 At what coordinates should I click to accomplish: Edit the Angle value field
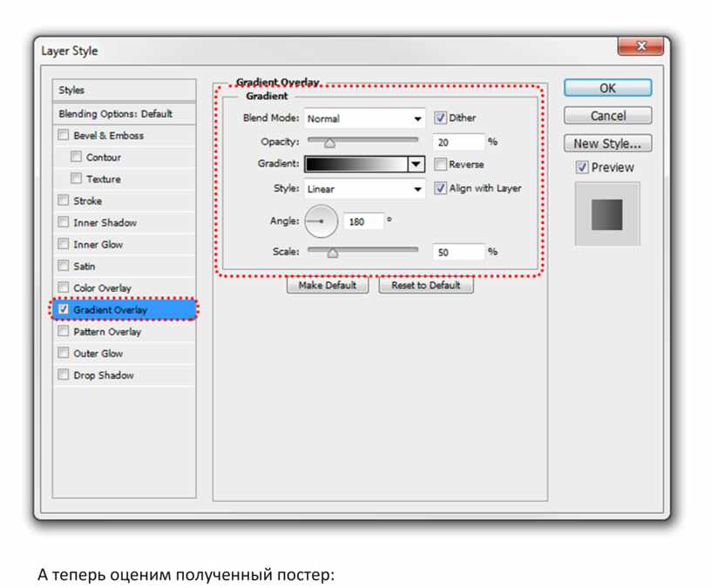point(363,221)
